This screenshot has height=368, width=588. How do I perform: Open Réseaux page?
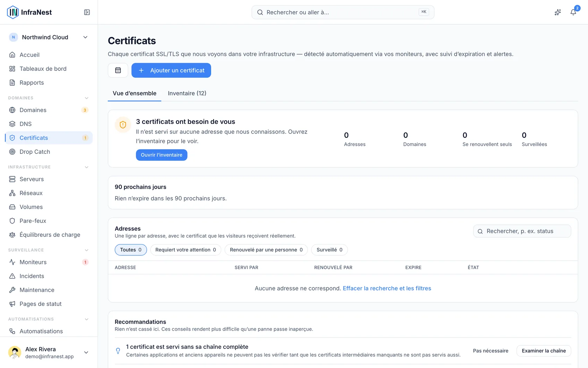point(49,193)
